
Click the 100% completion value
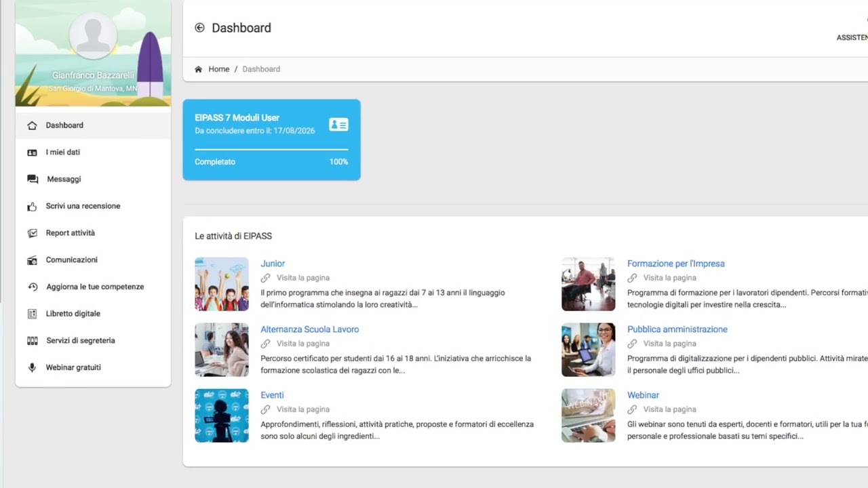click(x=338, y=162)
